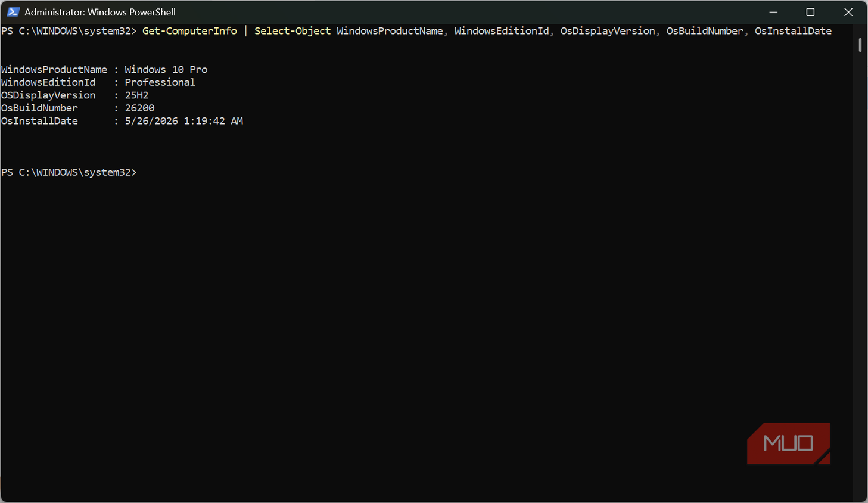The width and height of the screenshot is (868, 503).
Task: Click the 'Windows 10 Pro' output value
Action: tap(166, 70)
